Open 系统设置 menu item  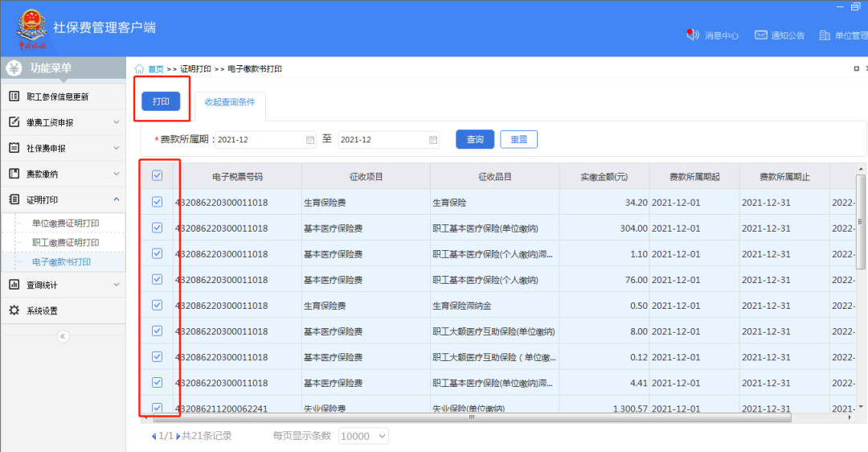[x=63, y=310]
